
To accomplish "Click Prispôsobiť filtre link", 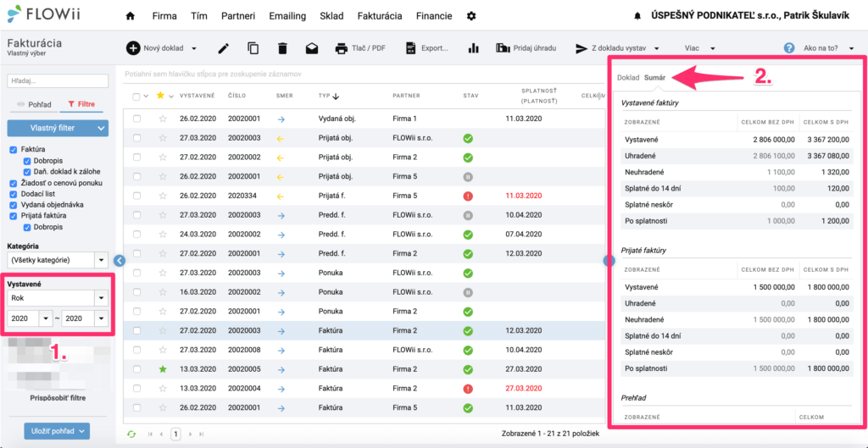I will coord(58,397).
